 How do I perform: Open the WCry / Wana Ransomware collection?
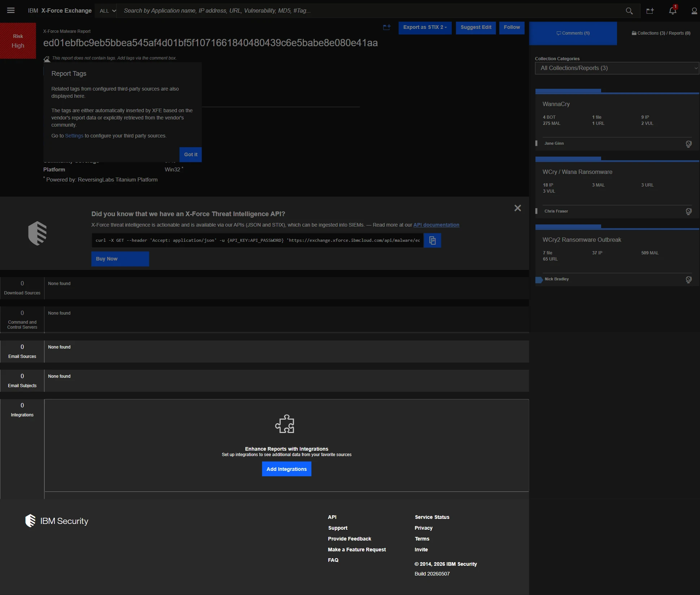pyautogui.click(x=577, y=172)
